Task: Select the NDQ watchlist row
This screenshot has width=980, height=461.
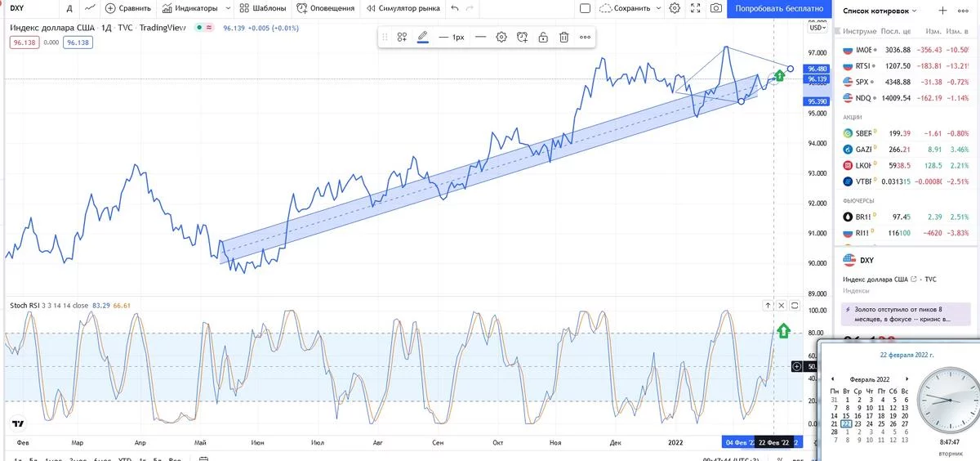Action: 906,98
